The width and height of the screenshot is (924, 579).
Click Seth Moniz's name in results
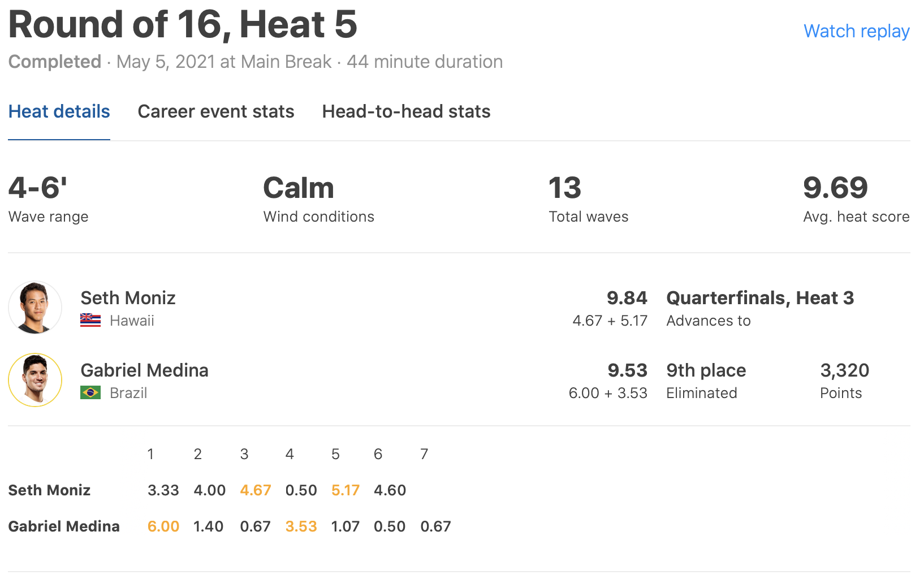[x=128, y=298]
